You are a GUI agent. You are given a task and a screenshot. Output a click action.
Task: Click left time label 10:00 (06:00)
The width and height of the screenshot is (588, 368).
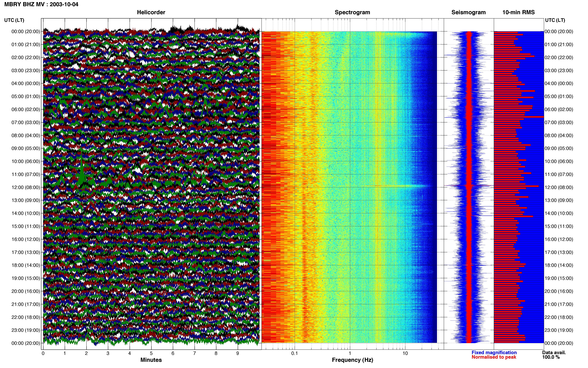pos(26,161)
